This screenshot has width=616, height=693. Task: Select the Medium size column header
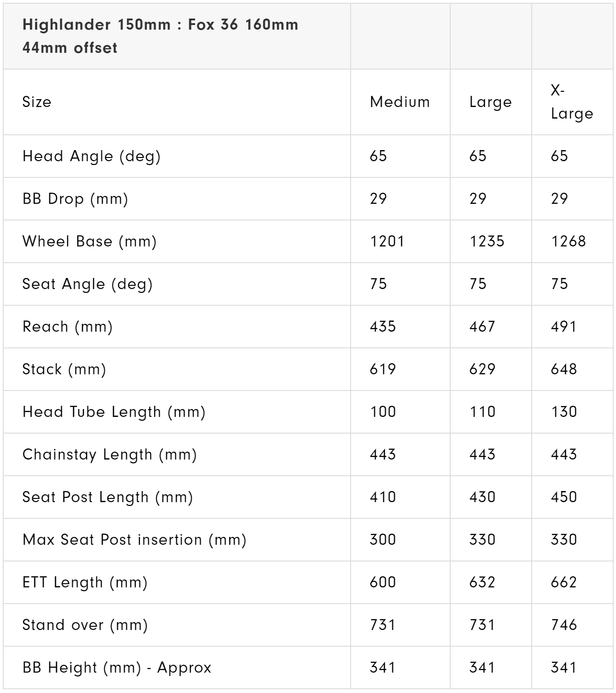point(400,102)
